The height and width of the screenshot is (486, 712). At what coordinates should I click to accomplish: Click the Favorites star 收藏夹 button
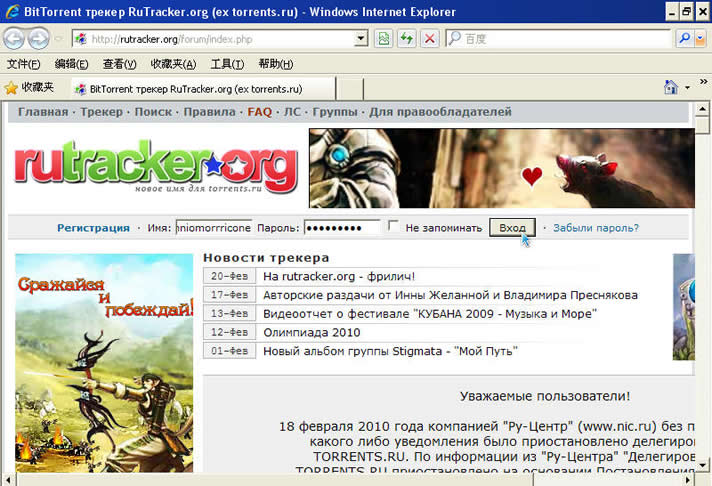(x=30, y=87)
